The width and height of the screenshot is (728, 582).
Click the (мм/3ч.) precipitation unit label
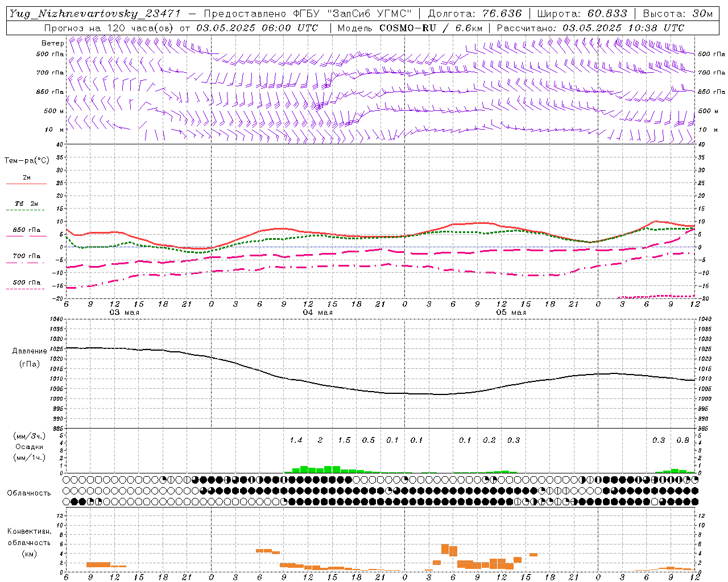click(30, 436)
